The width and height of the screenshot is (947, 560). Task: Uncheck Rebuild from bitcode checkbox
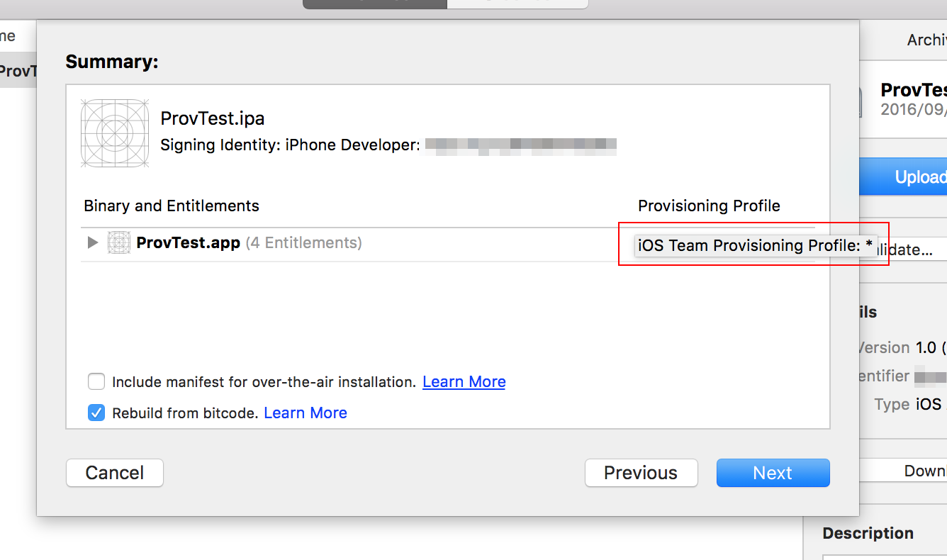(96, 413)
